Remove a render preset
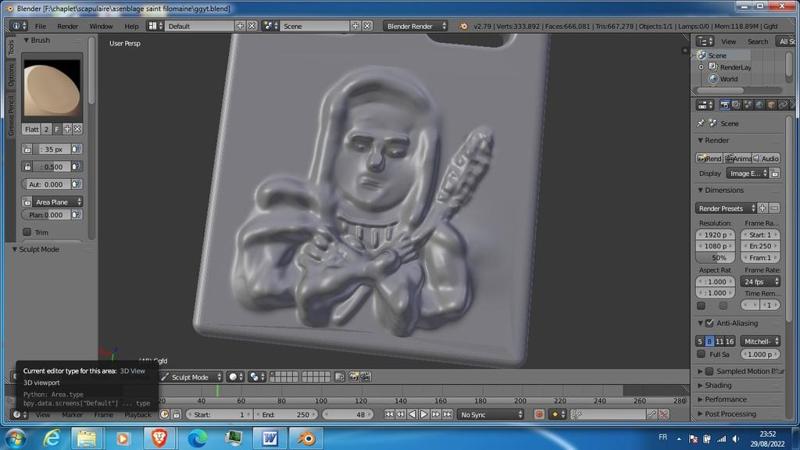Screen dimensions: 800x450 tap(774, 208)
